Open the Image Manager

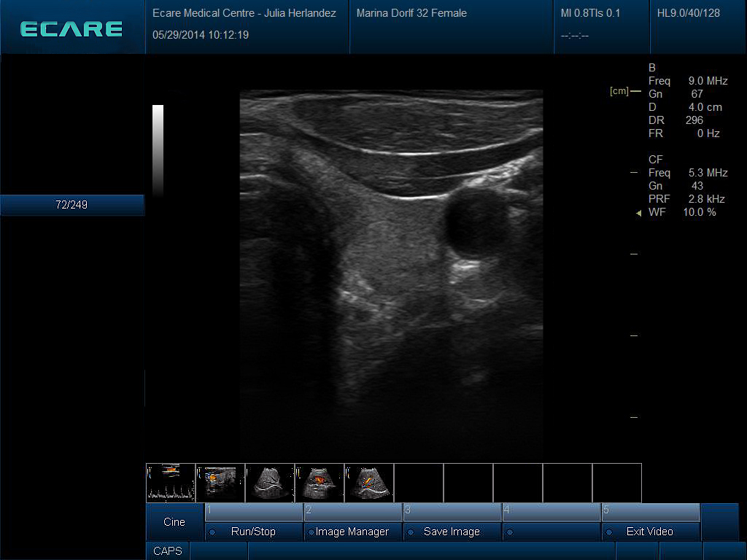[353, 532]
